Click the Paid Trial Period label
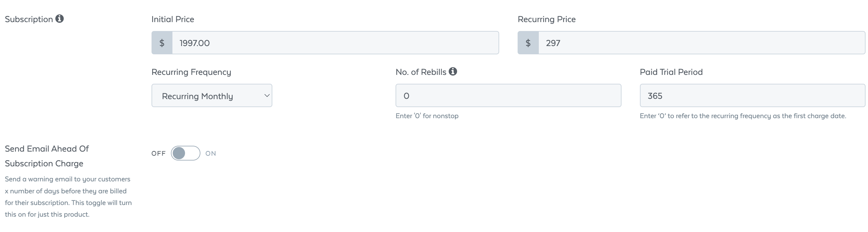 click(671, 72)
